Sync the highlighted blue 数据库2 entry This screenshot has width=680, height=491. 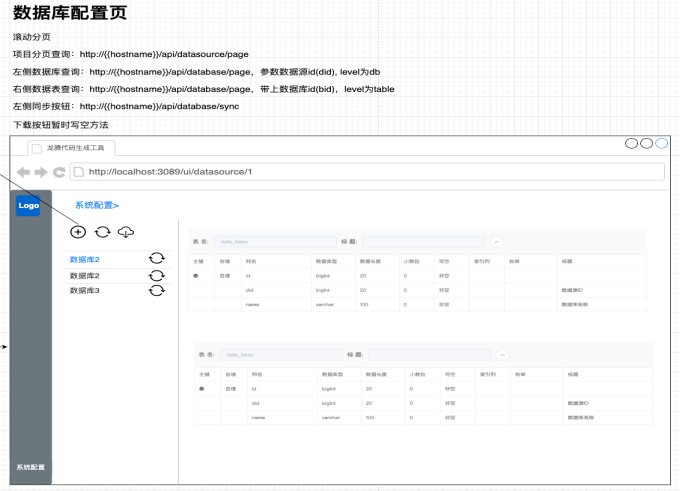[x=156, y=259]
